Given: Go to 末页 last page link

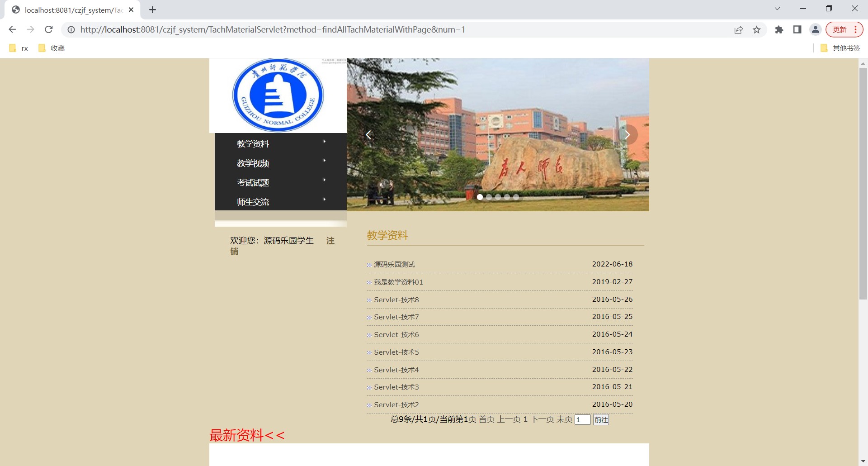Looking at the screenshot, I should coord(564,419).
